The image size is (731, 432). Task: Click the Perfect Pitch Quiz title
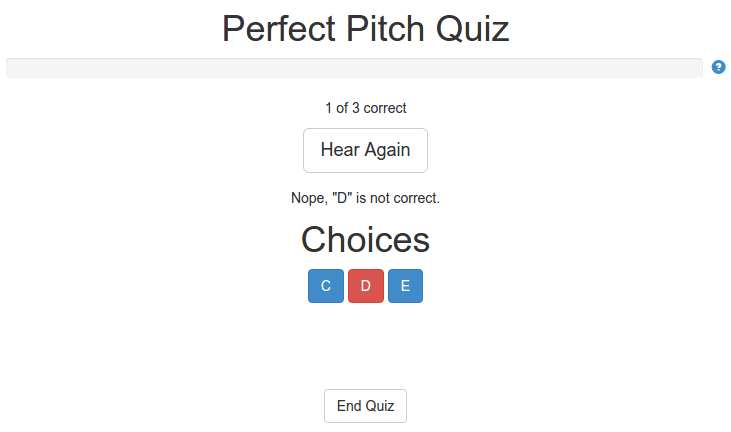point(366,28)
